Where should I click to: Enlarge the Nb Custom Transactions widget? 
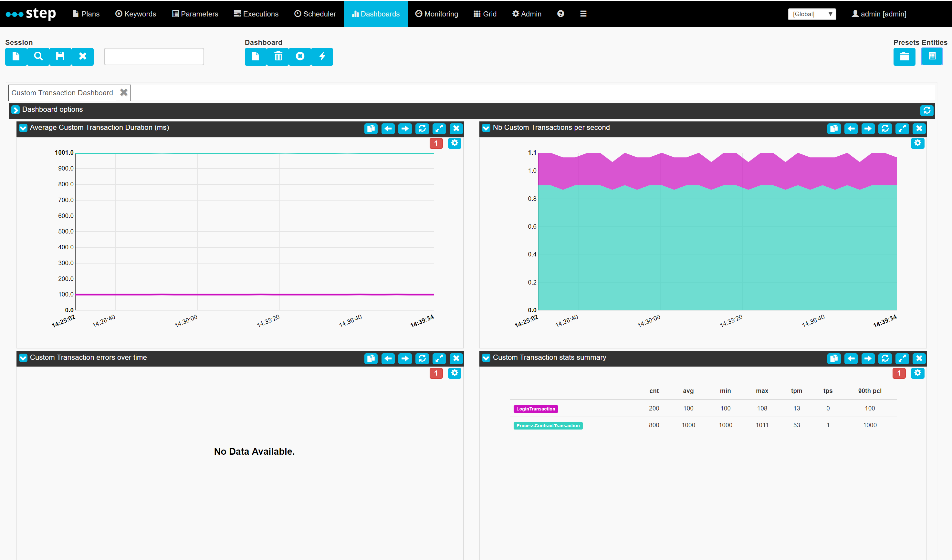[902, 129]
